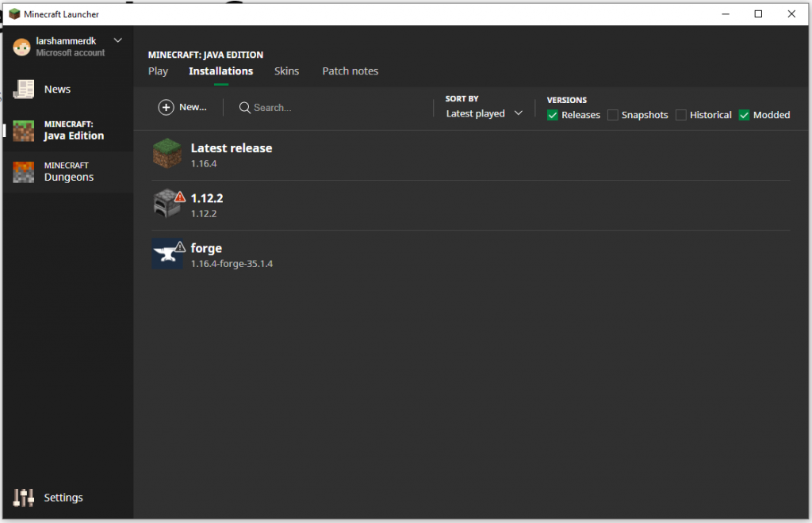Select the forge installation name
The height and width of the screenshot is (523, 812).
206,248
